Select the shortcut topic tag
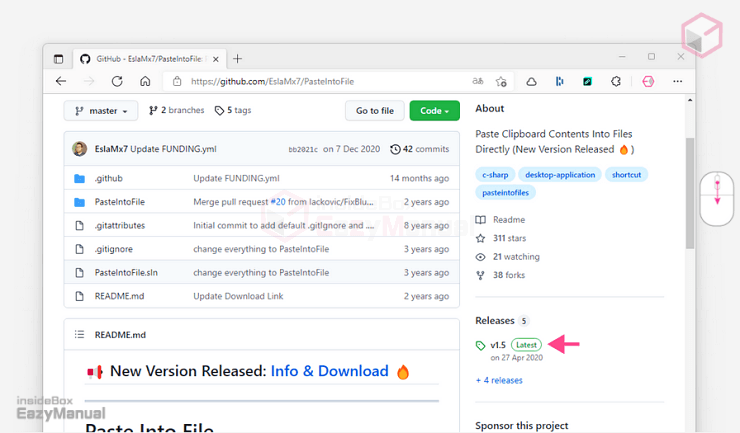The image size is (740, 433). [x=626, y=175]
